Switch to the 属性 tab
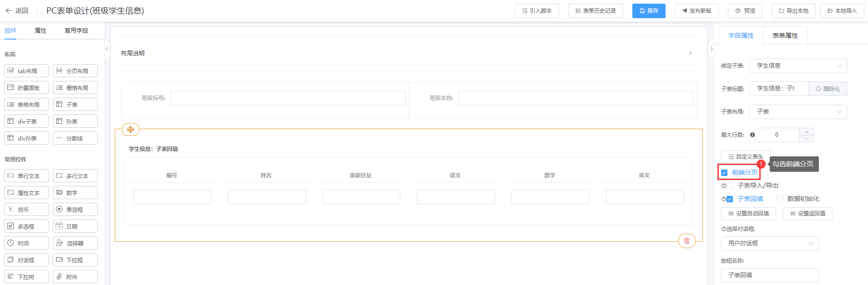Image resolution: width=868 pixels, height=285 pixels. point(40,30)
